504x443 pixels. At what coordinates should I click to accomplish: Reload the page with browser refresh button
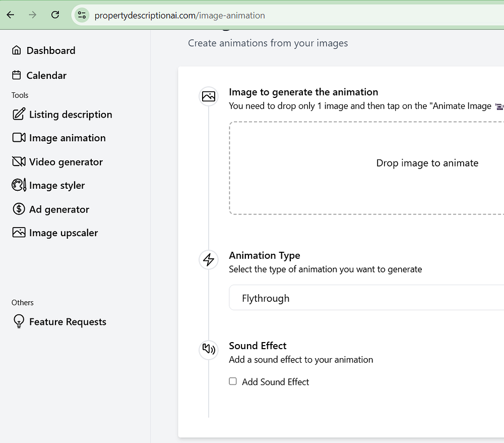55,15
